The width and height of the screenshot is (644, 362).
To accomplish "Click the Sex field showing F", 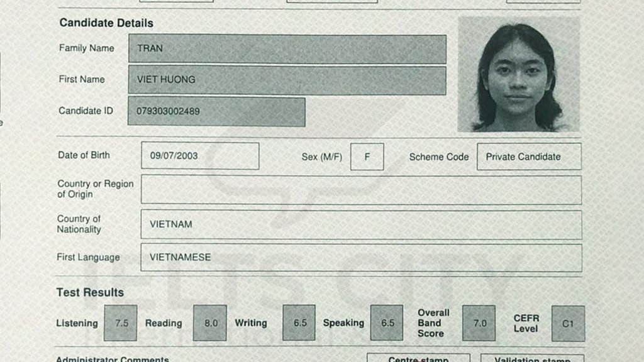I will pos(368,157).
